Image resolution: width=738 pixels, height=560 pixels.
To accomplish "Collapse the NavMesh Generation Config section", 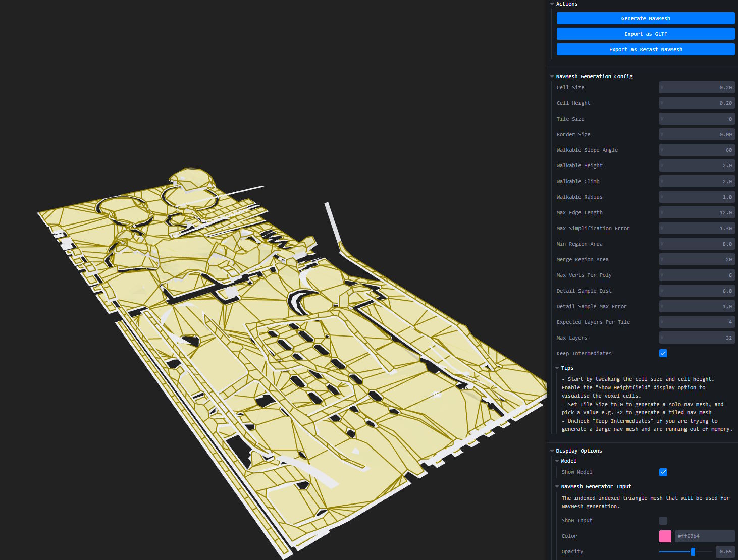I will [x=594, y=76].
